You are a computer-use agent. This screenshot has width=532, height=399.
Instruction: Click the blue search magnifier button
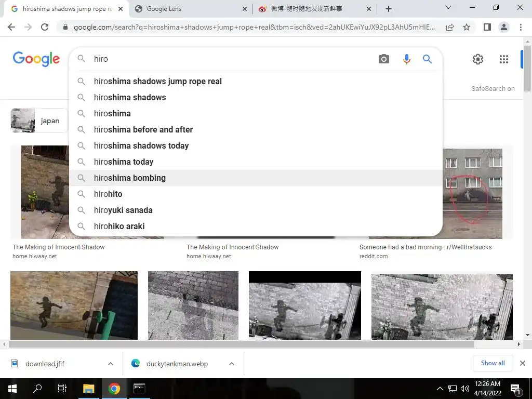(427, 59)
